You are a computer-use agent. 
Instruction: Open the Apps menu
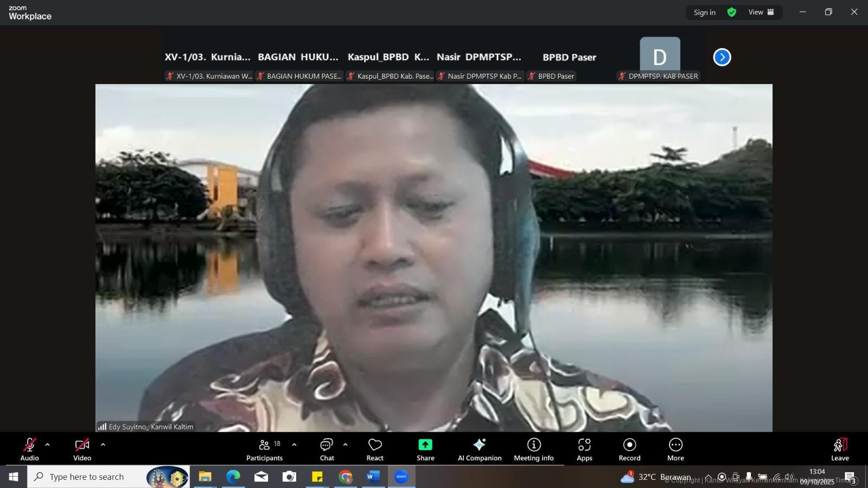pyautogui.click(x=584, y=450)
